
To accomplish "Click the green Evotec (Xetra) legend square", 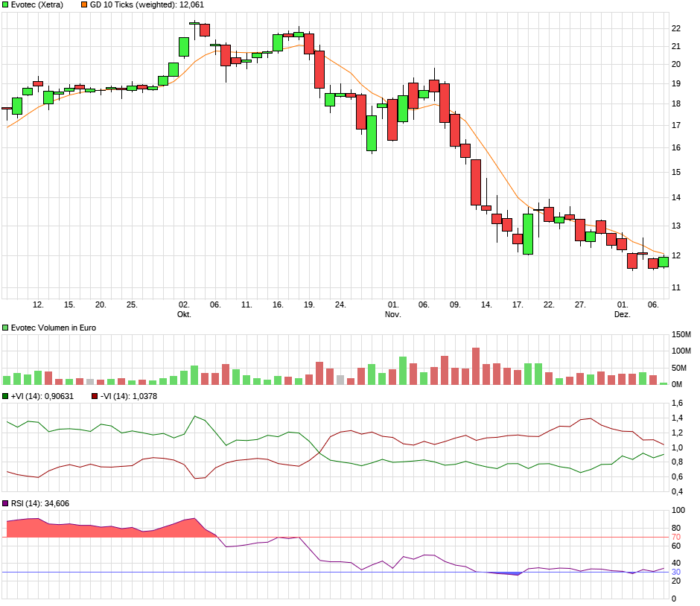I will coord(6,5).
